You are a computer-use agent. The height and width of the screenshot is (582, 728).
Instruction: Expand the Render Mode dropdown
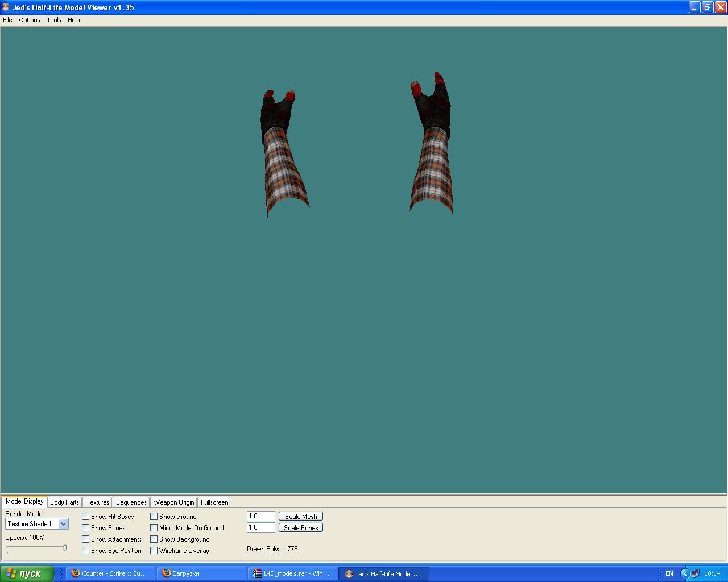[x=64, y=524]
